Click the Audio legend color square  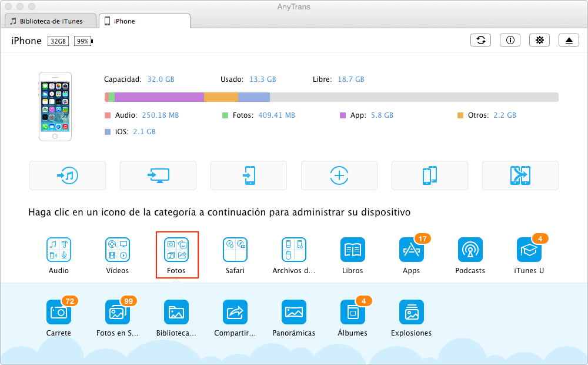(108, 115)
